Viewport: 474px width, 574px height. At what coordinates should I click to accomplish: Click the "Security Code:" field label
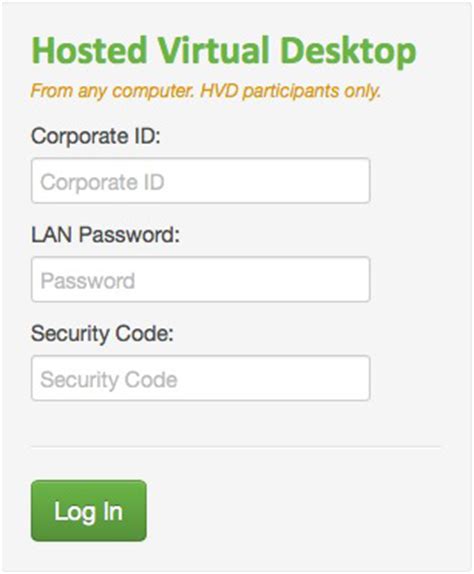[x=102, y=334]
